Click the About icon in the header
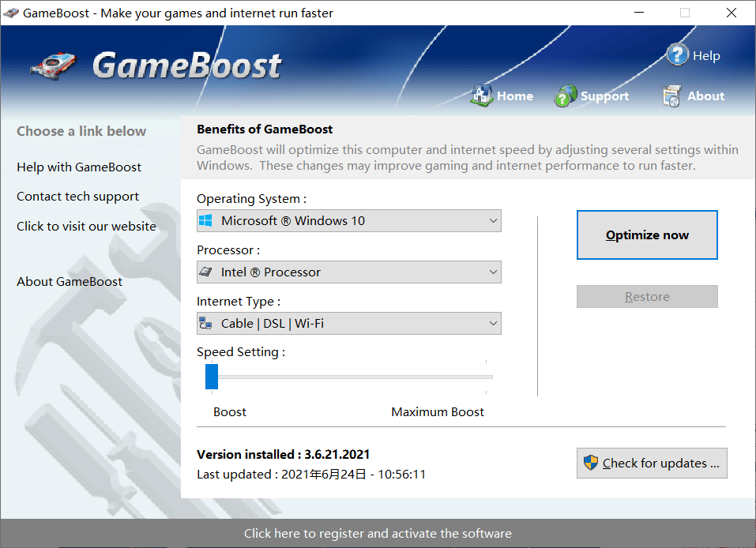The image size is (756, 548). point(671,96)
